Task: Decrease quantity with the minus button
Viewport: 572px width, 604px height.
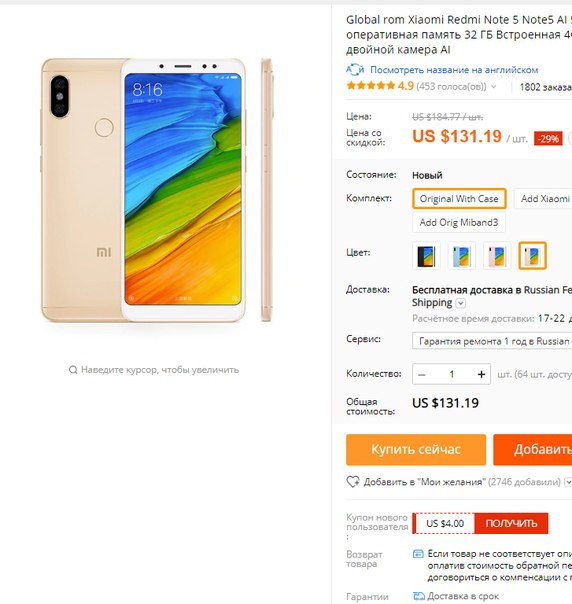Action: (422, 374)
